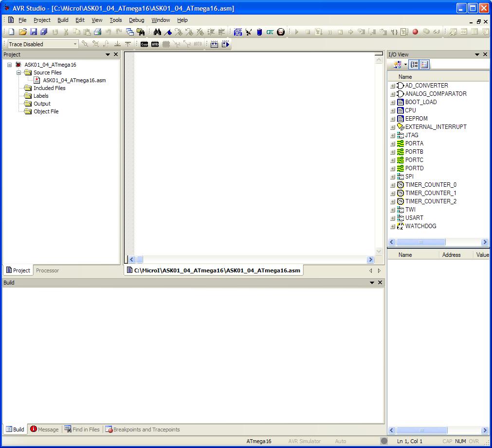
Task: Select the ASK01_04_ATmega16.asm editor tab
Action: pos(213,270)
